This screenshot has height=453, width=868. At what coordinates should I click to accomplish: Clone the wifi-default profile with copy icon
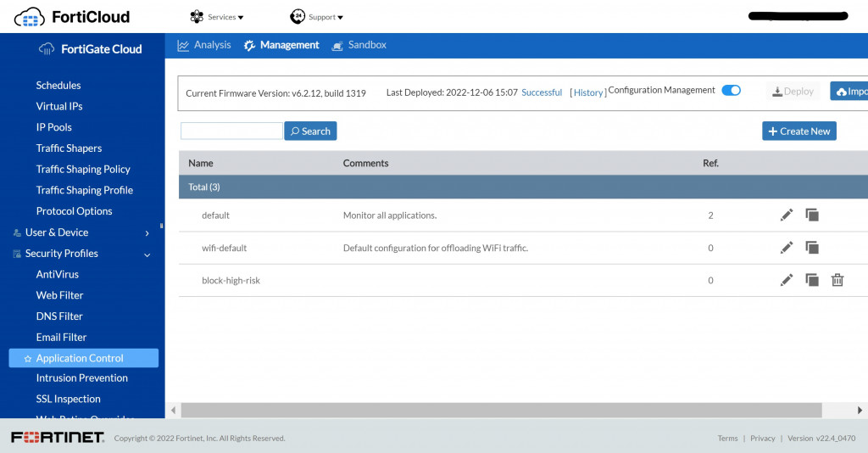pos(812,248)
